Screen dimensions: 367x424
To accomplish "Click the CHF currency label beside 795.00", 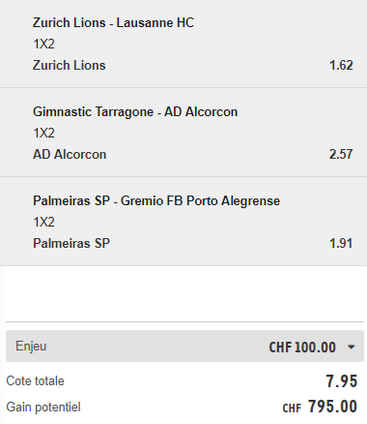I will click(292, 408).
